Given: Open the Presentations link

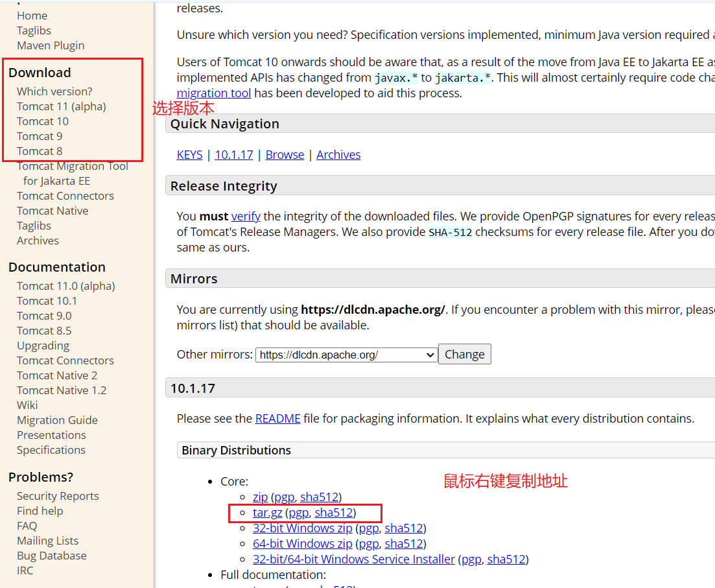Looking at the screenshot, I should click(51, 435).
